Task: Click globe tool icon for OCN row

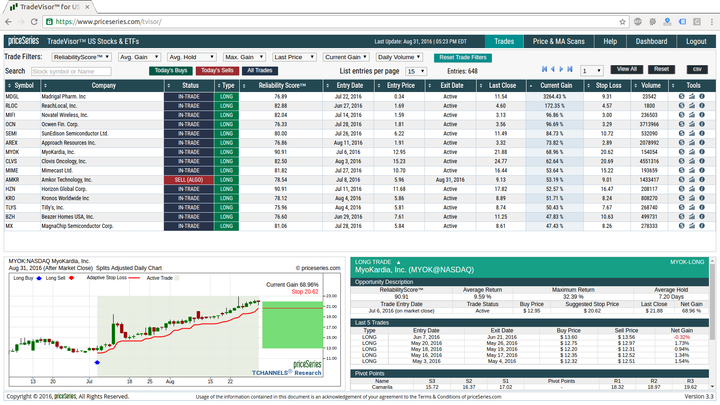Action: coord(682,124)
